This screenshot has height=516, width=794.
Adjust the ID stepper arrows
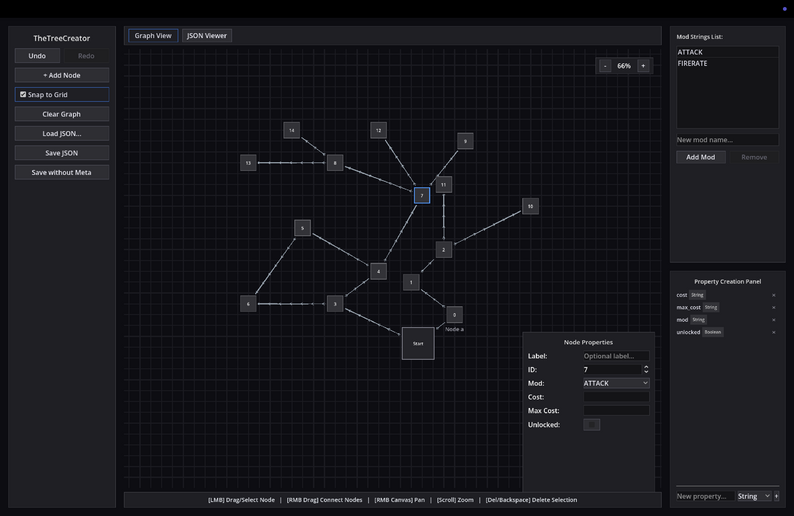[x=646, y=369]
